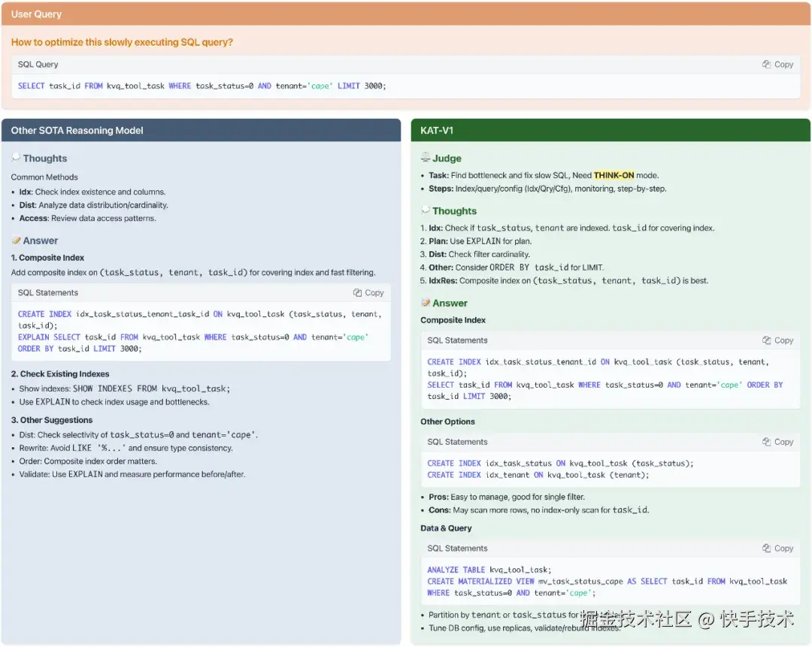The image size is (812, 647).
Task: Click "Rewrite: Avoid LIKE" suggestion line
Action: 126,449
